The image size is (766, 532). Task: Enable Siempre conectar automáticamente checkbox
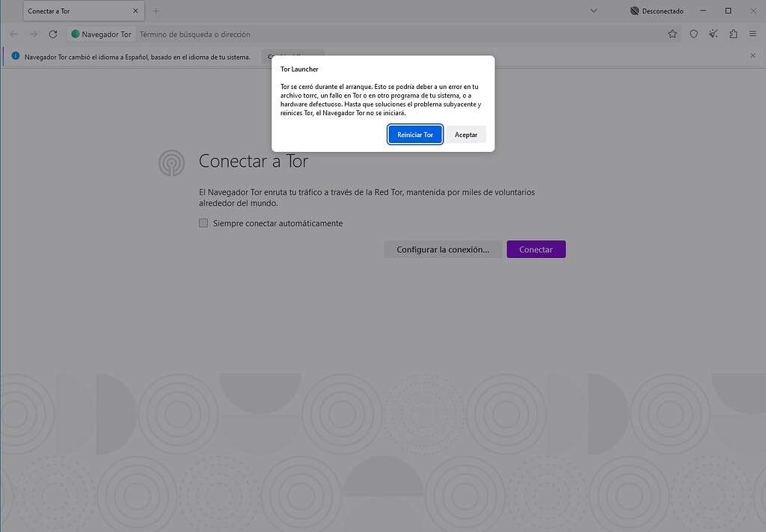(203, 223)
